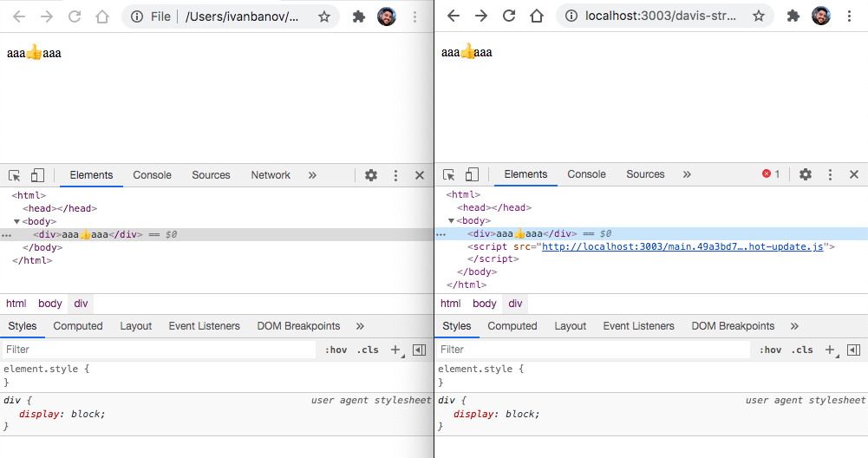
Task: Add a new style rule in the right Styles pane
Action: [831, 350]
